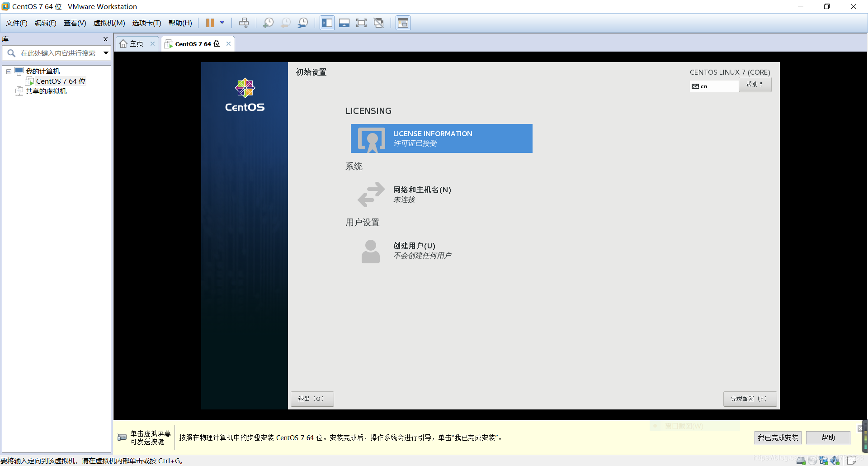Open the 查看(V) menu
This screenshot has width=868, height=466.
(x=75, y=23)
